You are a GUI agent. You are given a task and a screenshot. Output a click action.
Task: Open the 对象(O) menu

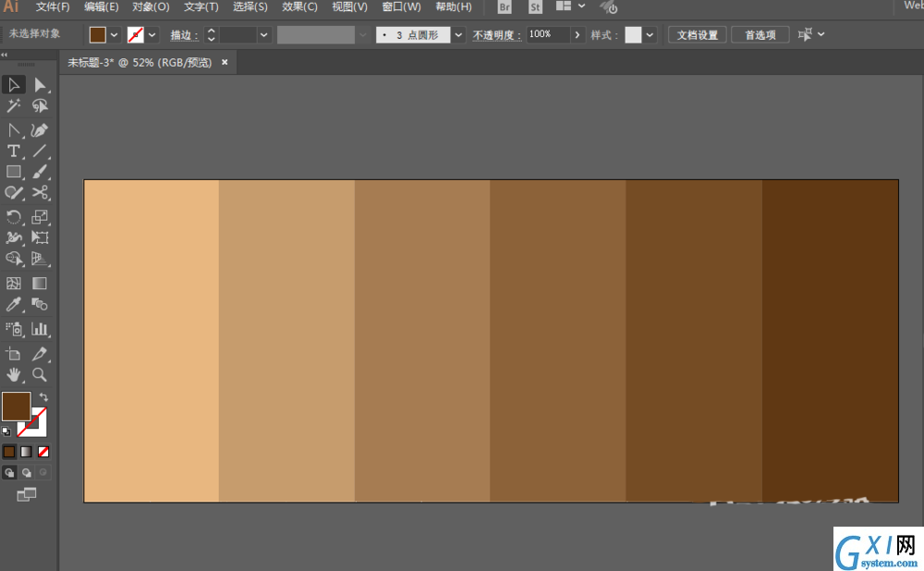(151, 7)
